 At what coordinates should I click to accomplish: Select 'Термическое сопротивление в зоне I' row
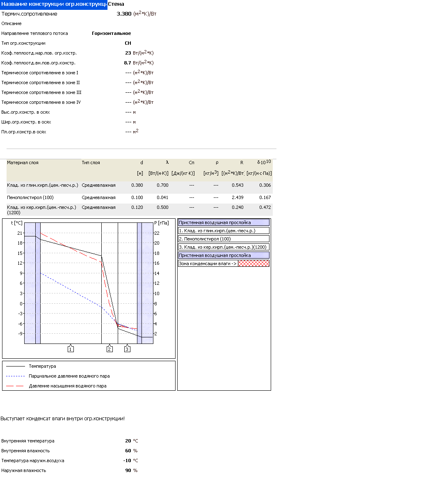tap(40, 73)
